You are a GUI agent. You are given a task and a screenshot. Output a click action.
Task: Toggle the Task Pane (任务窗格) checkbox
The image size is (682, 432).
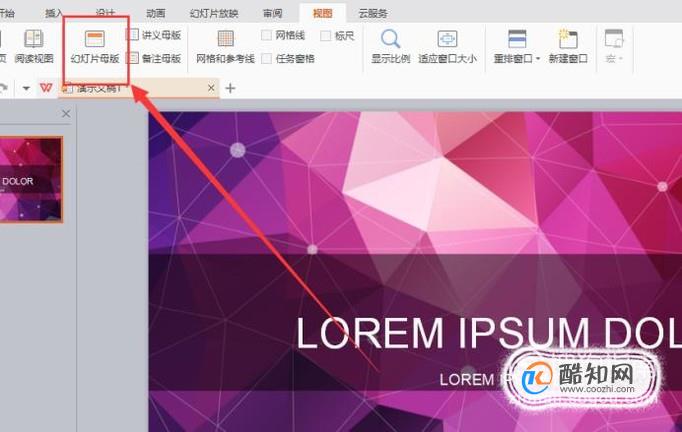[x=266, y=58]
